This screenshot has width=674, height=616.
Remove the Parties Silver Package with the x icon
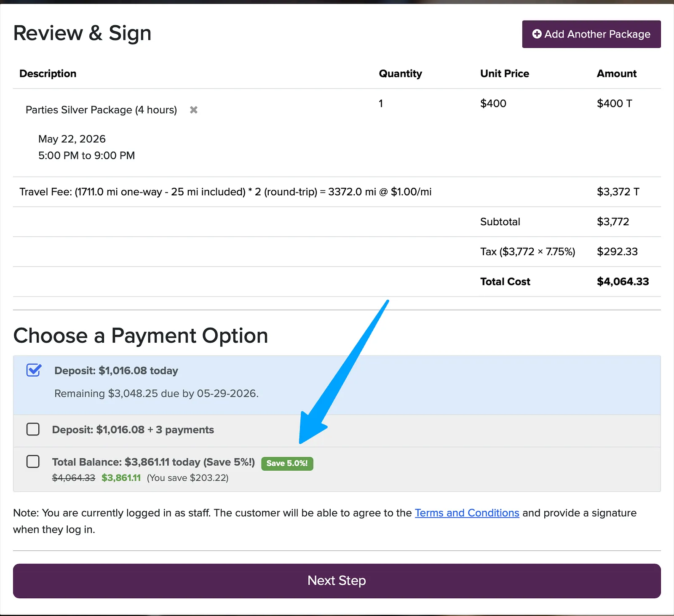[194, 110]
